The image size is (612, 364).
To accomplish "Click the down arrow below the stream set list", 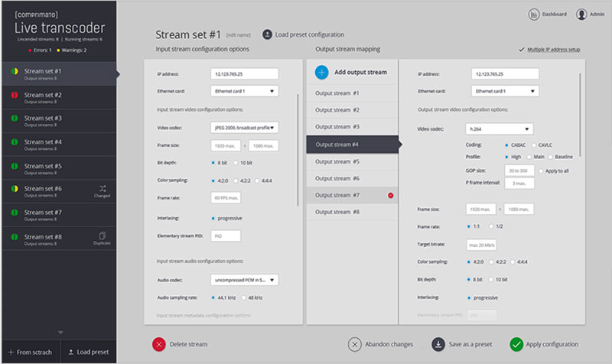I will (60, 333).
